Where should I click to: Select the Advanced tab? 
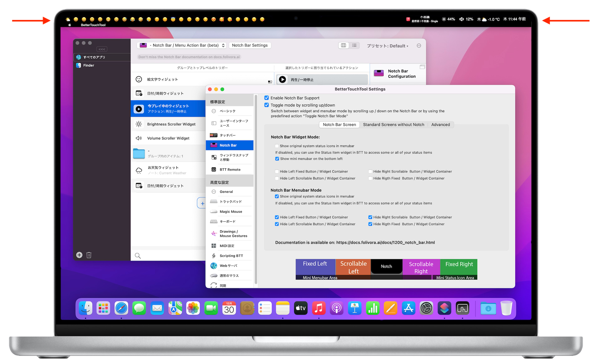click(440, 125)
